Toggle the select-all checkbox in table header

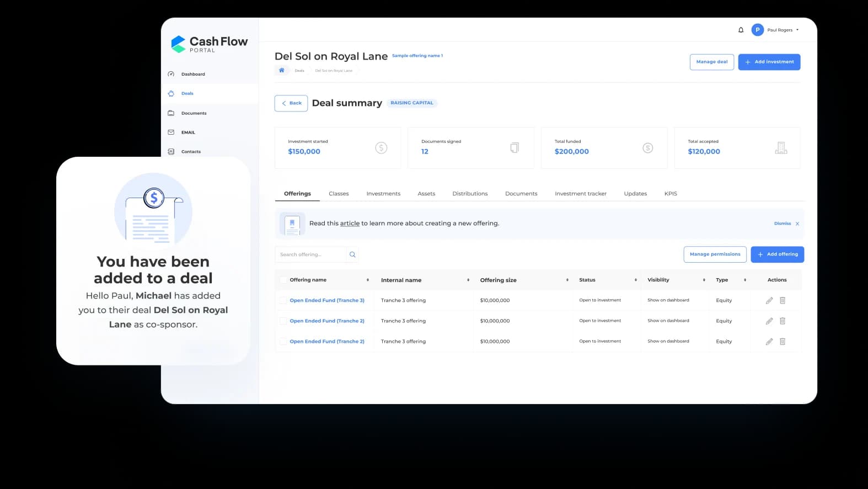point(283,280)
